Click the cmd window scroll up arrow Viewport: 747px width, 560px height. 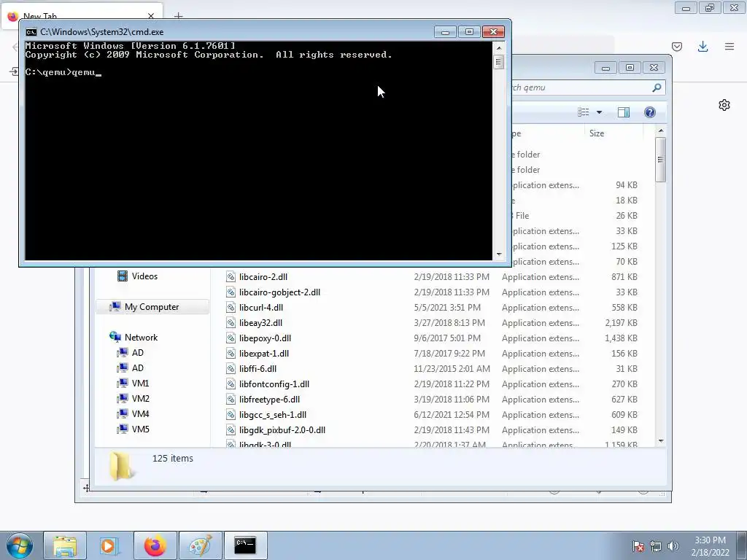[499, 47]
